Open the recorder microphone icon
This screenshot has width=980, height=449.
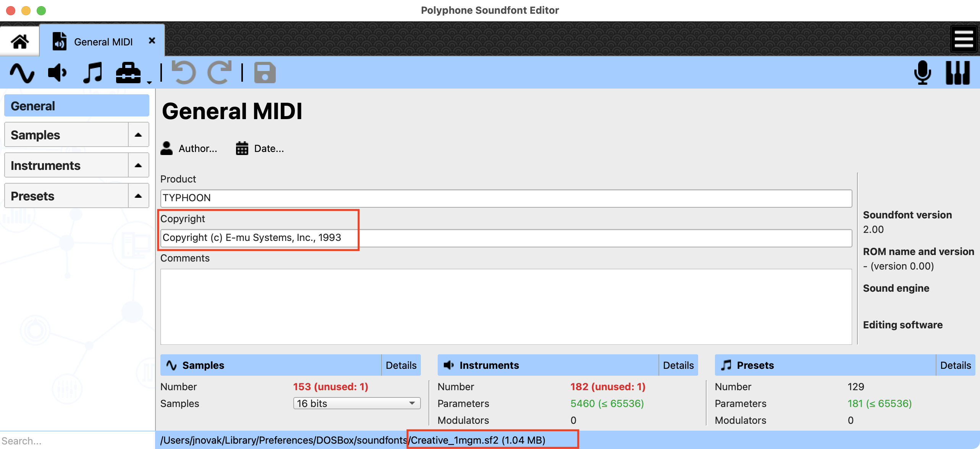coord(922,73)
